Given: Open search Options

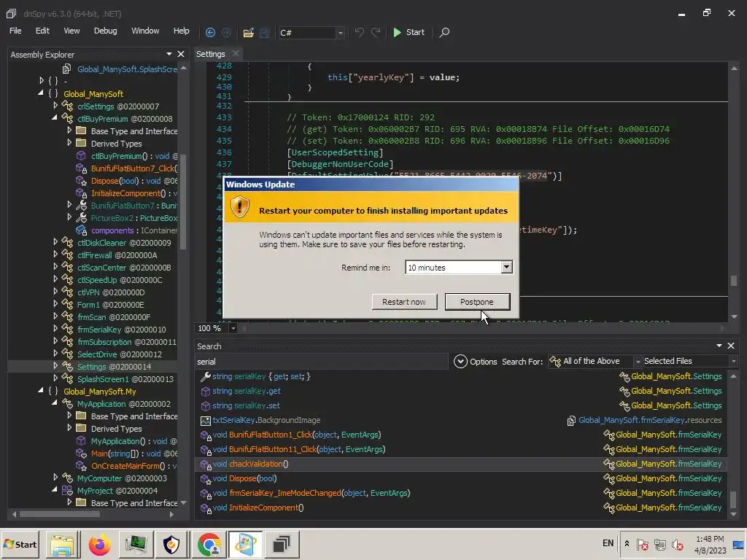Looking at the screenshot, I should 476,362.
